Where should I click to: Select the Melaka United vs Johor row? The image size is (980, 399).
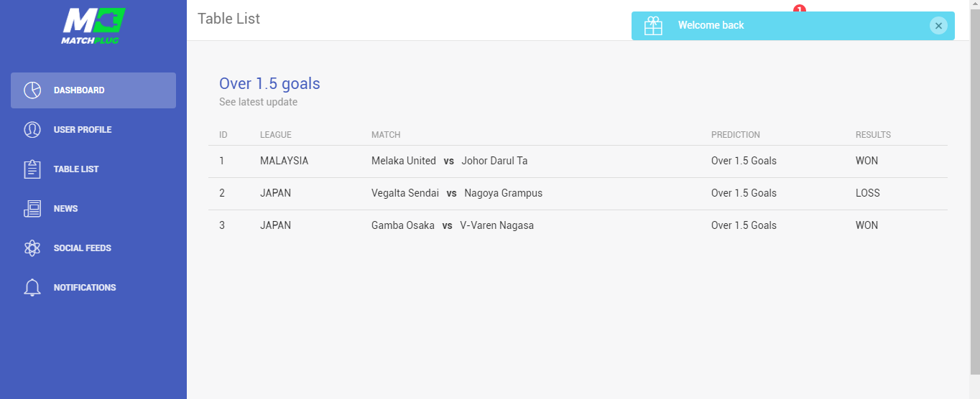pos(578,161)
